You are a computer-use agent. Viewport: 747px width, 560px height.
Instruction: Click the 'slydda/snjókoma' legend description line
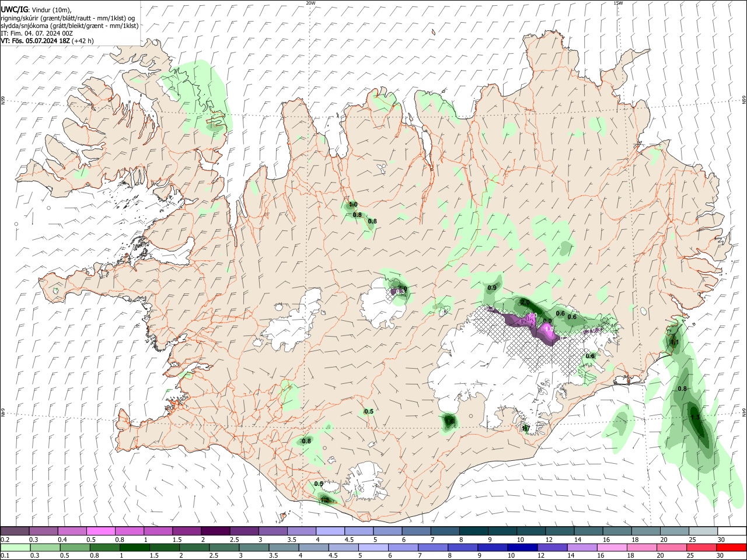coord(69,26)
